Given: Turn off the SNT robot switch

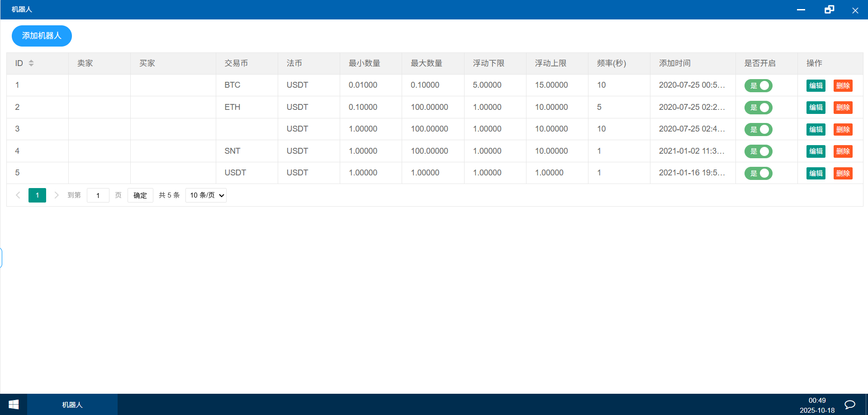Looking at the screenshot, I should click(759, 151).
